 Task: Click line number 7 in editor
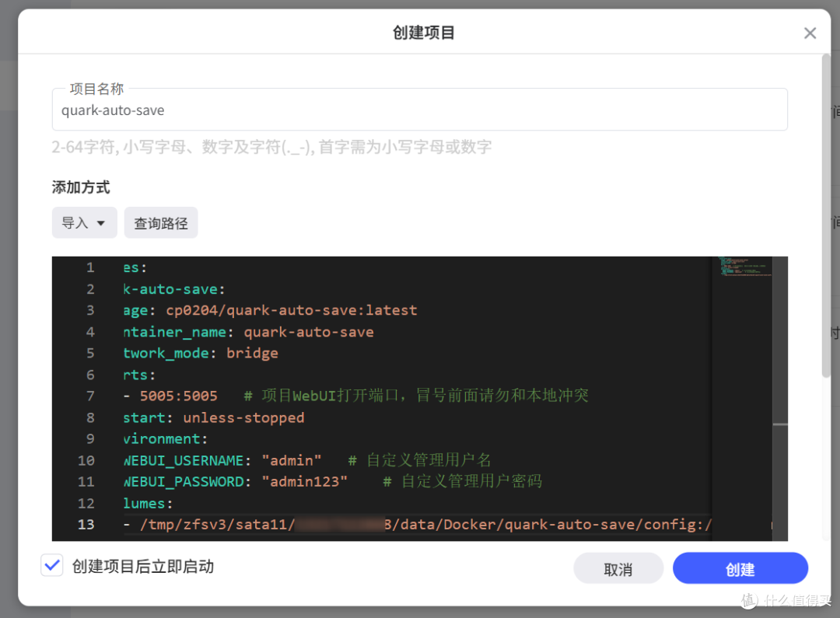click(90, 396)
